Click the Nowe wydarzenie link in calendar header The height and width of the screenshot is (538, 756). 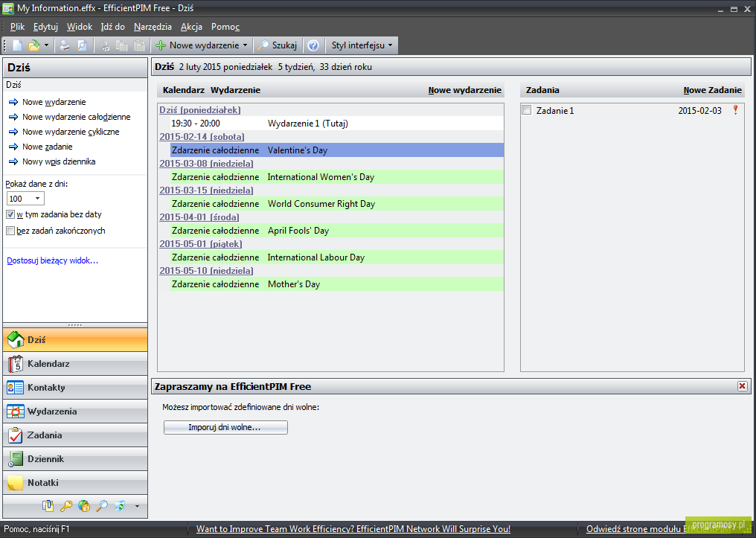point(465,90)
